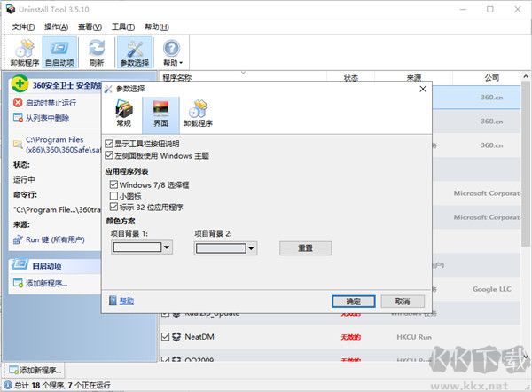Click the HKCU Run source of NeatDM
The image size is (532, 392).
pos(414,337)
